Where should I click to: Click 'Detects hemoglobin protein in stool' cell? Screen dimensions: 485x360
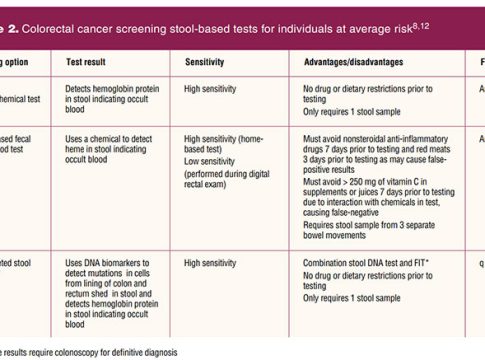click(112, 99)
